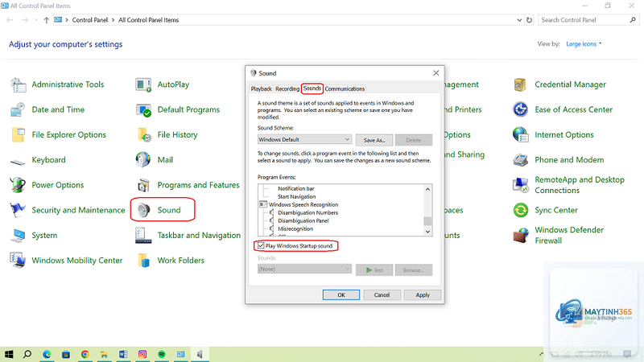This screenshot has width=644, height=362.
Task: Click the Windows Start button
Action: (x=9, y=354)
